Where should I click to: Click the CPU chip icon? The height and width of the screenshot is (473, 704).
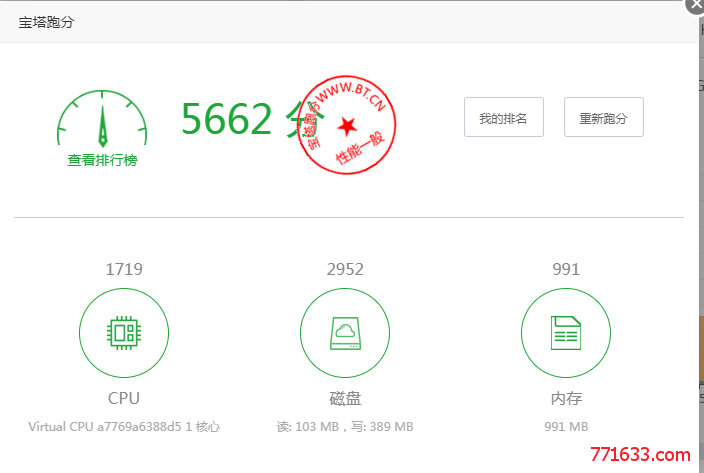pyautogui.click(x=124, y=333)
